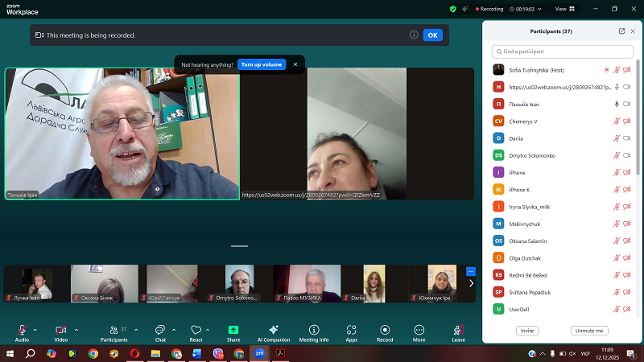The width and height of the screenshot is (644, 362).
Task: Select Oksana Salamin participant row
Action: coord(562,241)
